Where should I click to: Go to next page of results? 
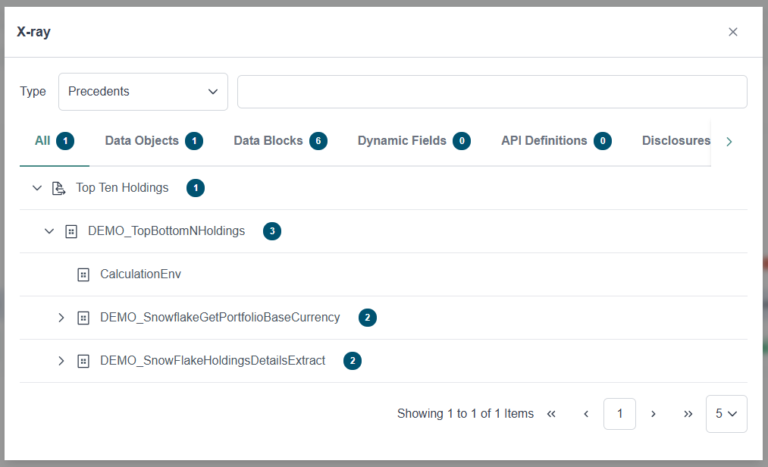pos(653,414)
